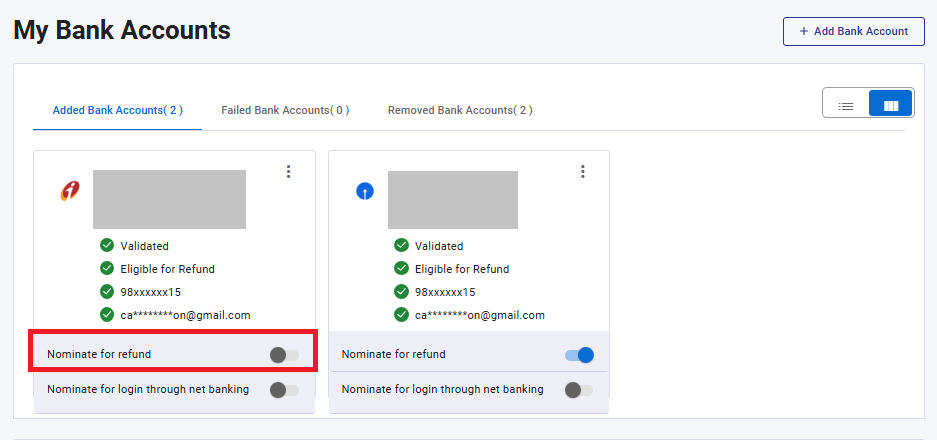The height and width of the screenshot is (440, 937).
Task: Click the email check icon on SBI card
Action: [x=401, y=315]
